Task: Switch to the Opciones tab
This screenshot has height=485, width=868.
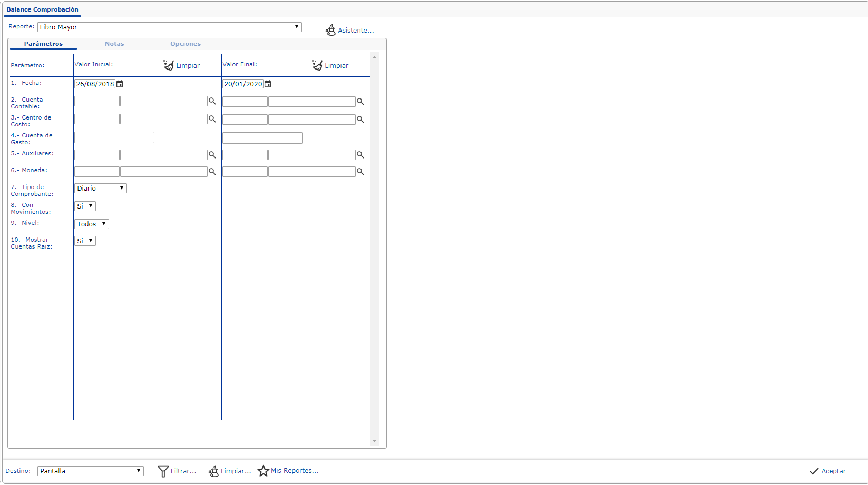Action: (186, 44)
